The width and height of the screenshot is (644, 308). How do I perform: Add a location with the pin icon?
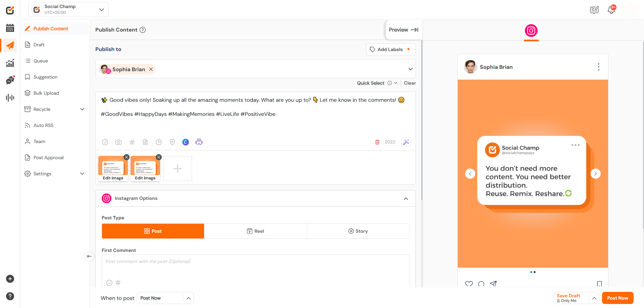coord(172,142)
